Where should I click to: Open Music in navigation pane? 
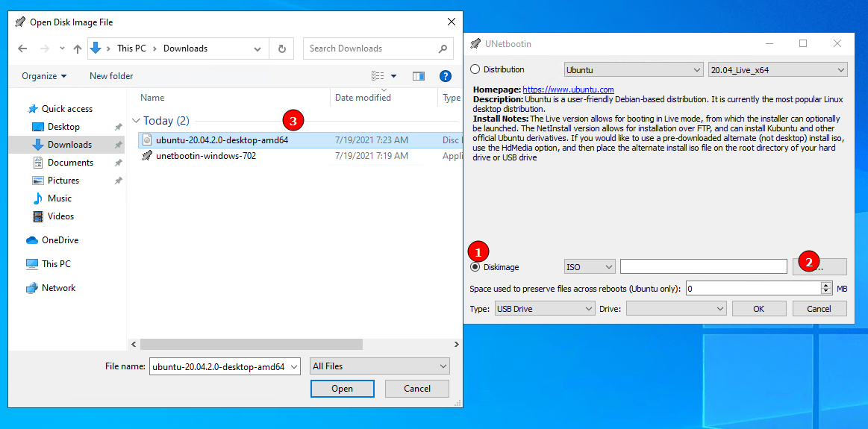coord(59,198)
